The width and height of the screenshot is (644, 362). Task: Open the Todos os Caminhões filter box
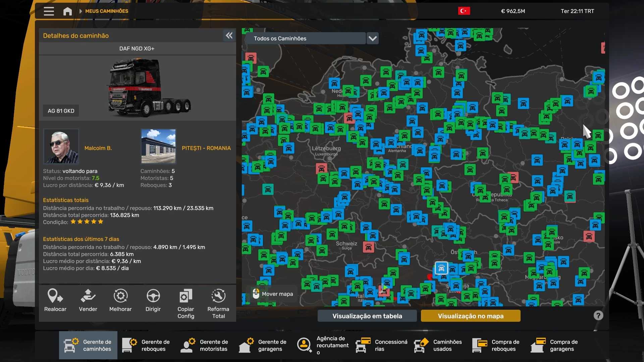[305, 39]
